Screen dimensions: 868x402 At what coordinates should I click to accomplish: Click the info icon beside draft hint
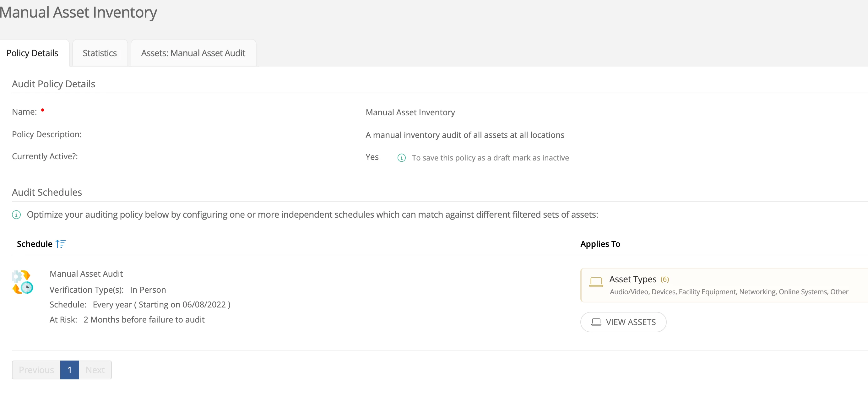coord(401,158)
